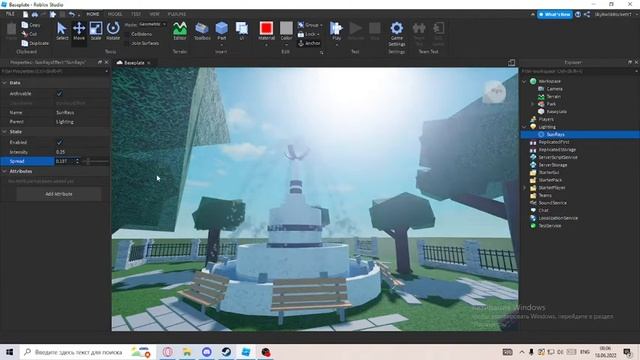Screen dimensions: 640x360
Task: Select the Select tool in Tools group
Action: 62,31
